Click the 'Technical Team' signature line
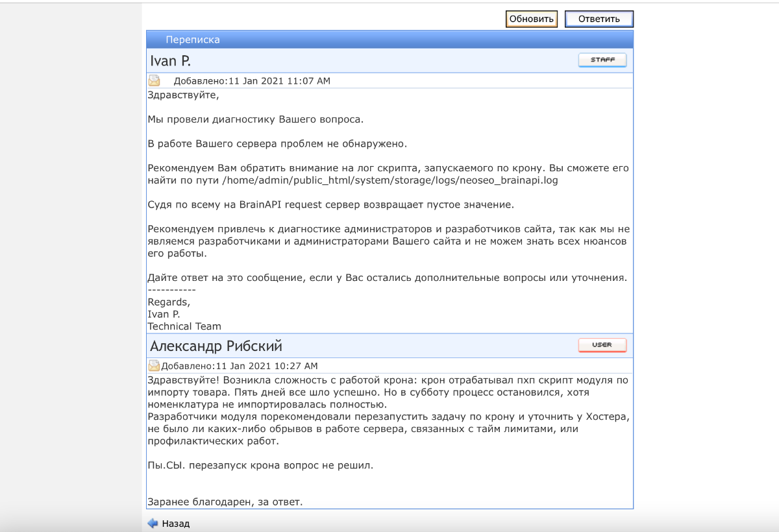This screenshot has width=779, height=532. tap(184, 326)
